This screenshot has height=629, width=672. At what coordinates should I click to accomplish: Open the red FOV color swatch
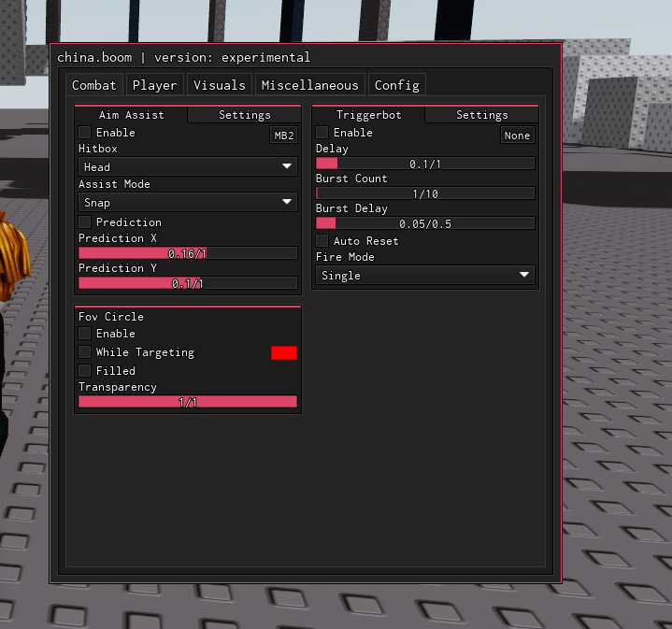[x=284, y=352]
